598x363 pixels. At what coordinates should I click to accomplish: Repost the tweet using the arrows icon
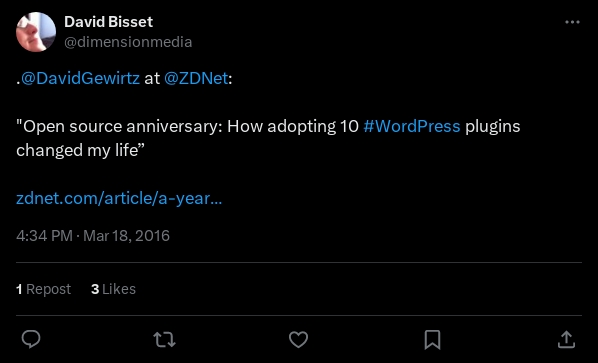point(164,339)
